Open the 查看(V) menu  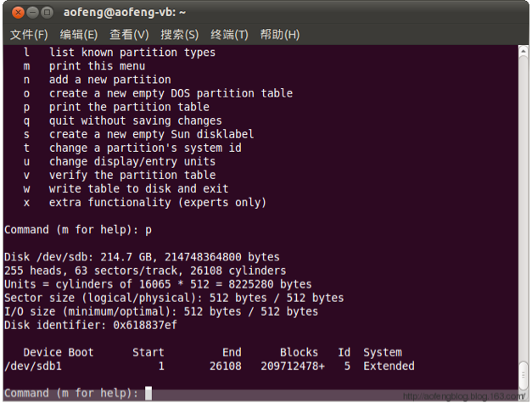pyautogui.click(x=129, y=34)
